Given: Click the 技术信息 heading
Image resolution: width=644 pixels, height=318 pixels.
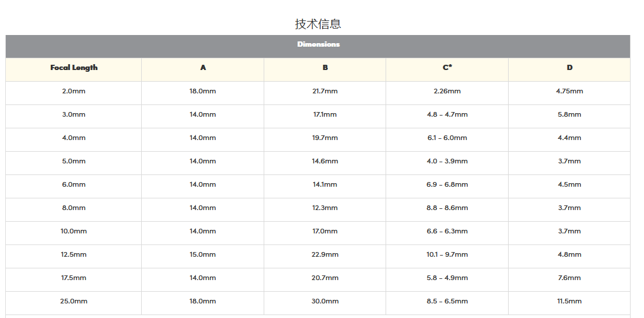Looking at the screenshot, I should click(x=318, y=24).
